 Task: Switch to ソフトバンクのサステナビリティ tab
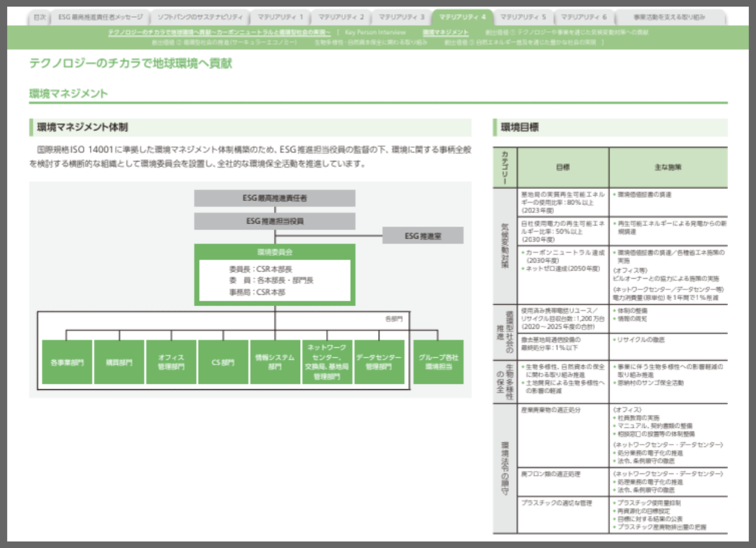(200, 17)
